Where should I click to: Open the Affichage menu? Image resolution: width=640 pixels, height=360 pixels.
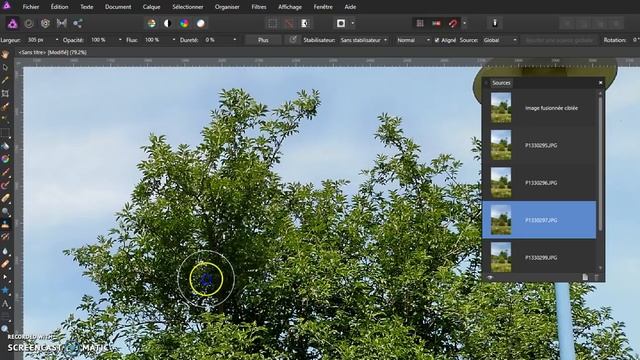click(x=290, y=7)
